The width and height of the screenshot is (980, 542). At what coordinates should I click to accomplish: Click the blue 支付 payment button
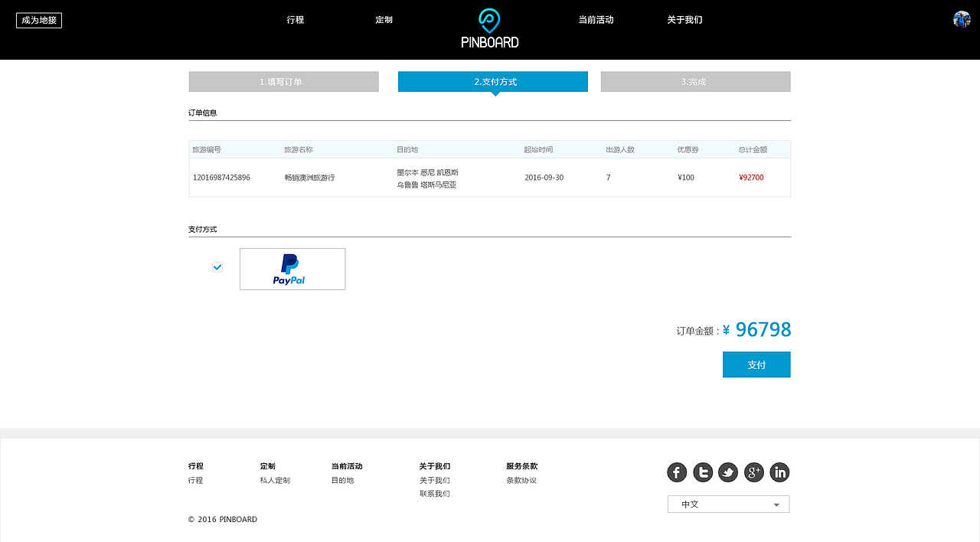click(x=756, y=364)
